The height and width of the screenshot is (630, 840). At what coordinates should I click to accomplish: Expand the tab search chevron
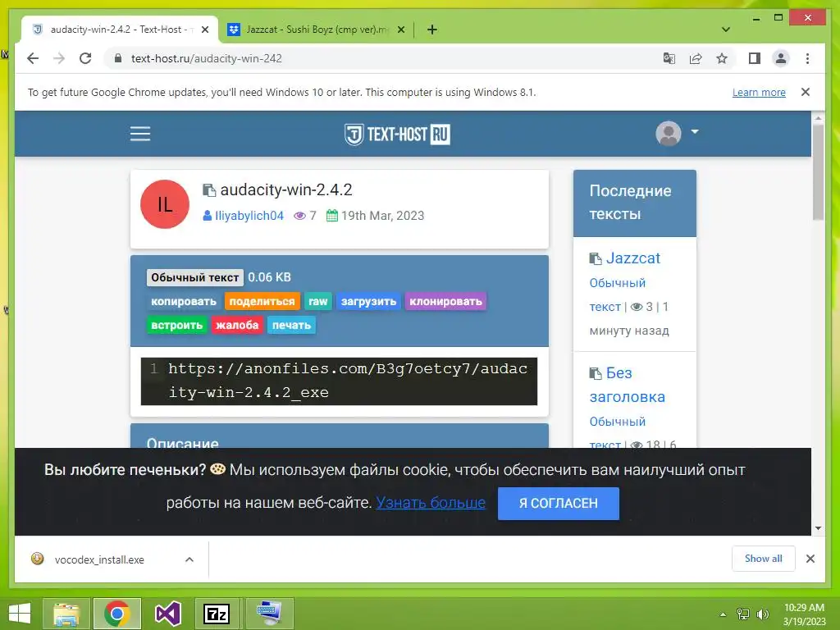(726, 30)
